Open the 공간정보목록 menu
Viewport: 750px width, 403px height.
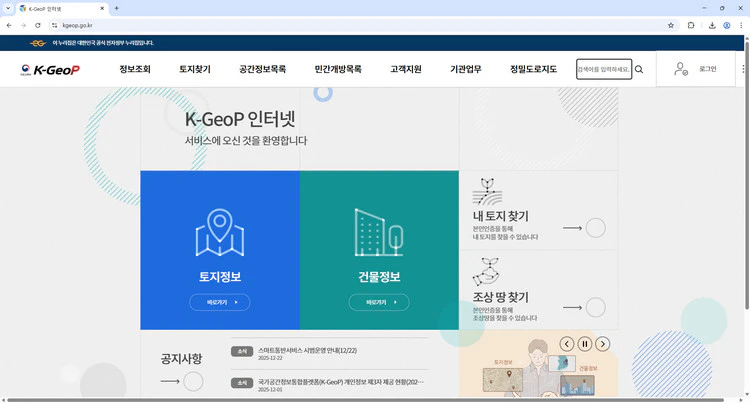(x=263, y=69)
